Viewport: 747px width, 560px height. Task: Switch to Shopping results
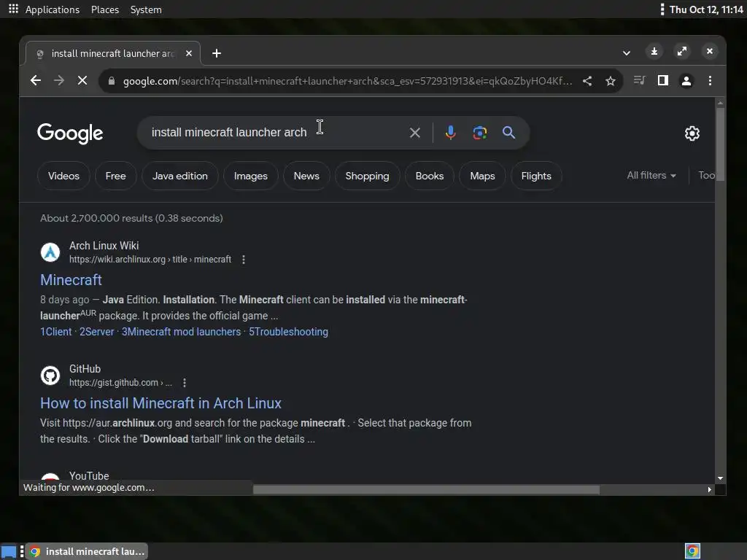tap(368, 176)
